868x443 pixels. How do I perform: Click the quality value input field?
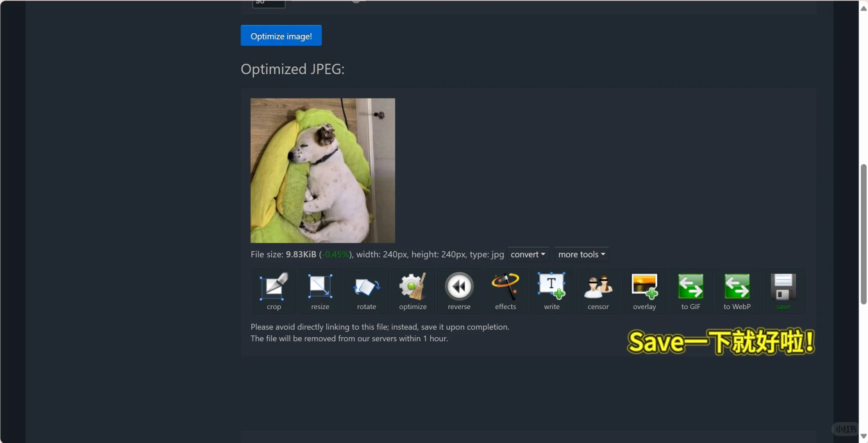tap(268, 3)
